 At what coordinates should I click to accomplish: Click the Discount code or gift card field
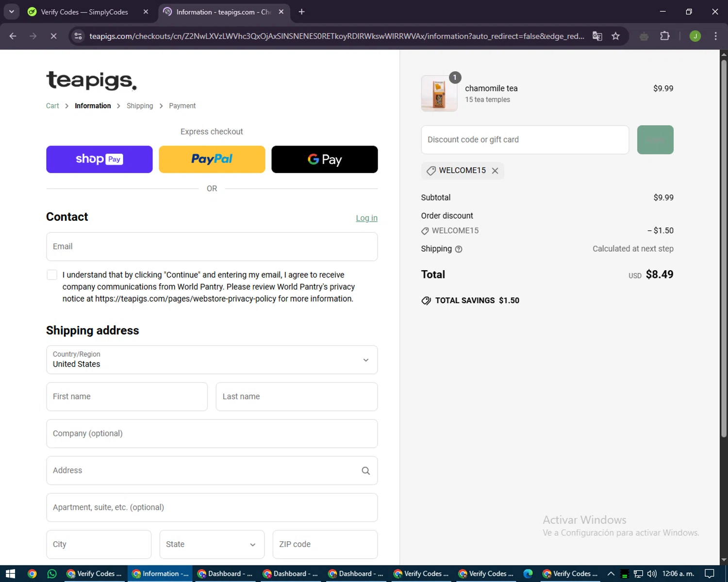tap(525, 140)
